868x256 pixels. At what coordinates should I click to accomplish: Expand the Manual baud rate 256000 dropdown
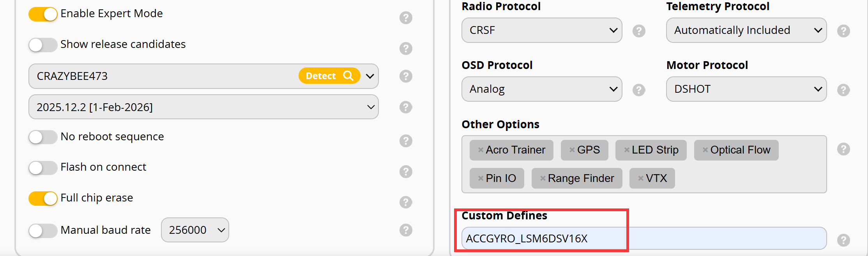click(195, 230)
